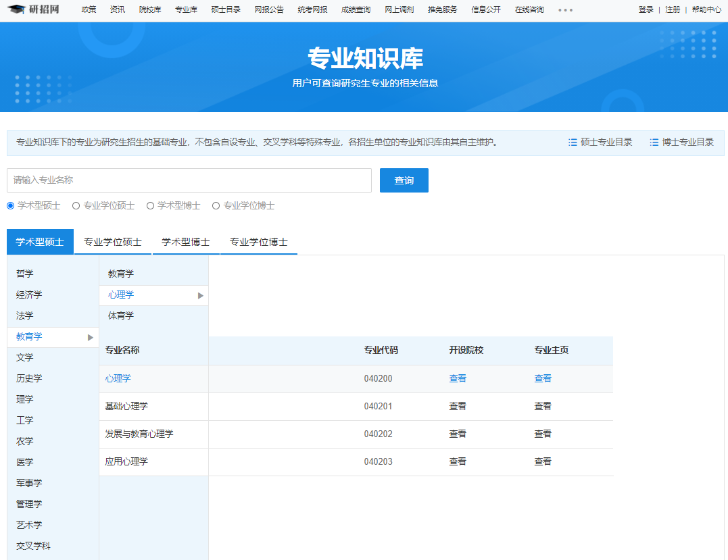Screen dimensions: 728x560
Task: Expand the 教育学 category arrow in the left list
Action: [91, 337]
